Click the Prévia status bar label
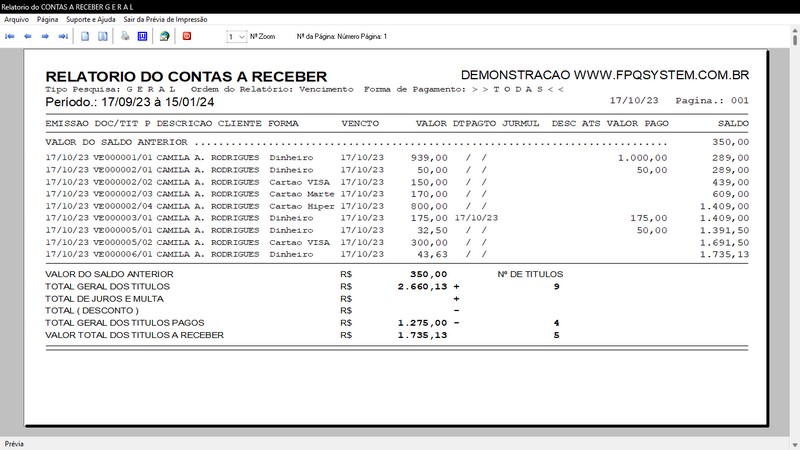The height and width of the screenshot is (450, 800). [x=14, y=443]
